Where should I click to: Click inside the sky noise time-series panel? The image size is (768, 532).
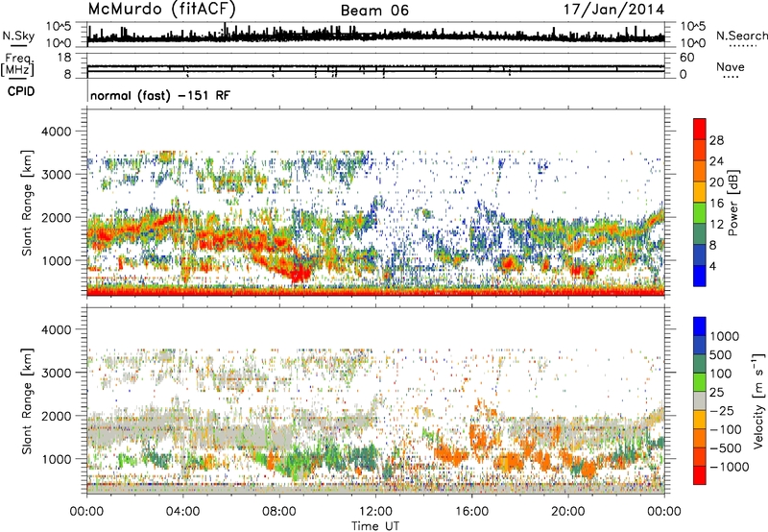375,35
